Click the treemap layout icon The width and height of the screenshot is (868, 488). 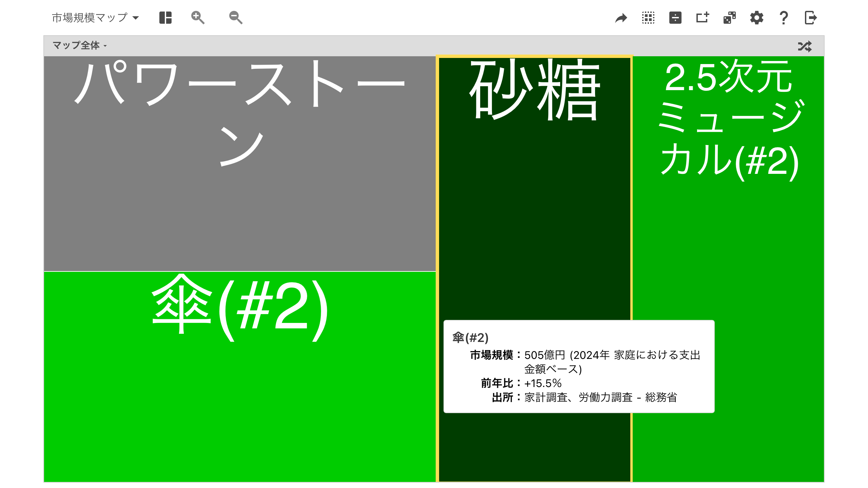[x=165, y=18]
